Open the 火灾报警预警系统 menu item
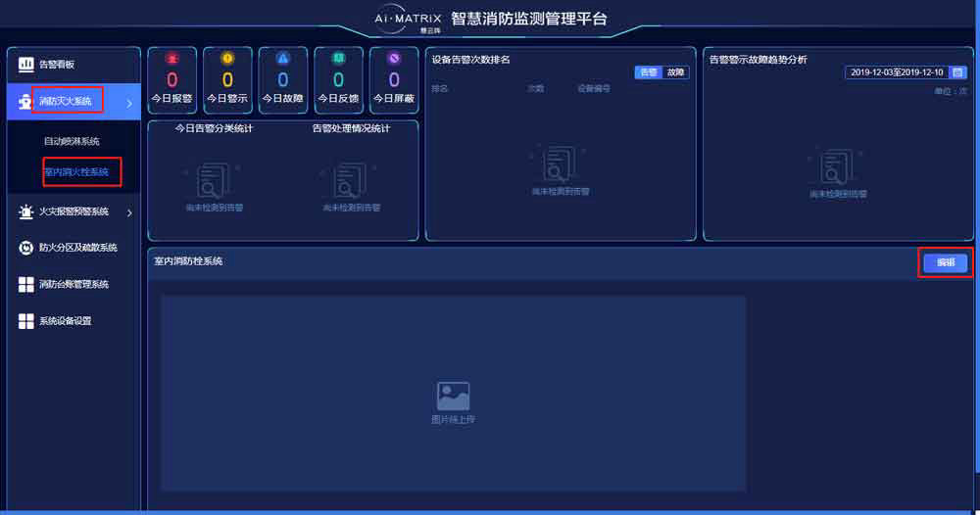 [x=73, y=211]
